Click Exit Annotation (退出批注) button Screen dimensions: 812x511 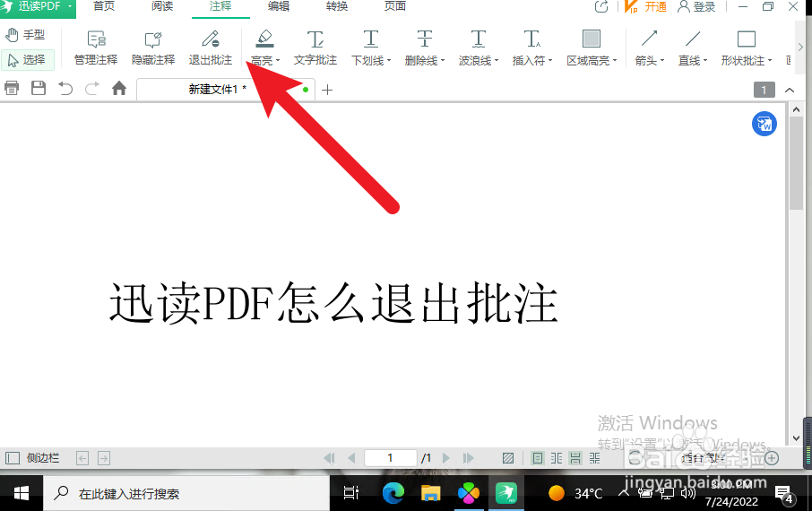(x=211, y=48)
